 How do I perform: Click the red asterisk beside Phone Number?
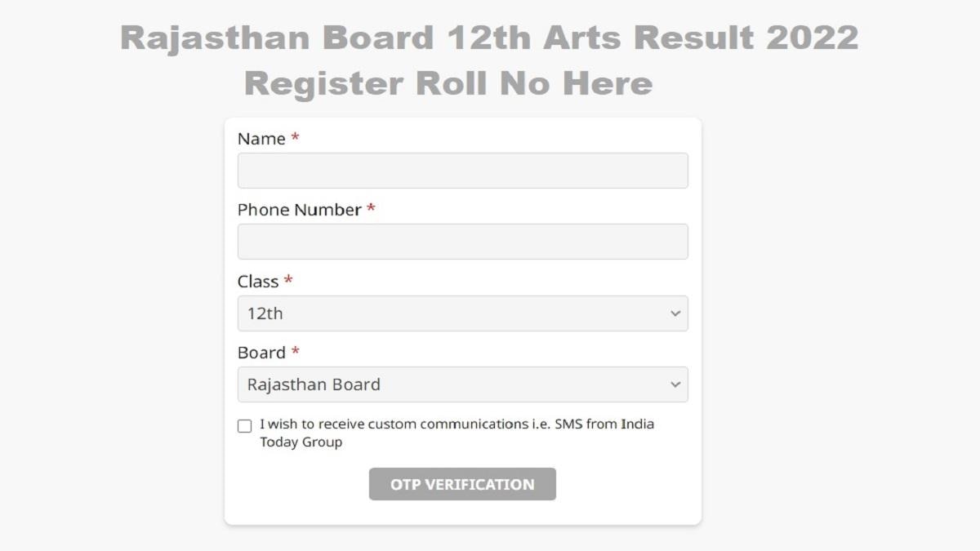[370, 210]
